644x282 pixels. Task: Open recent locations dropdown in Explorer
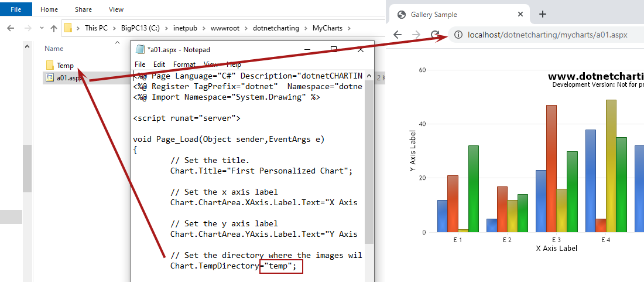(41, 28)
